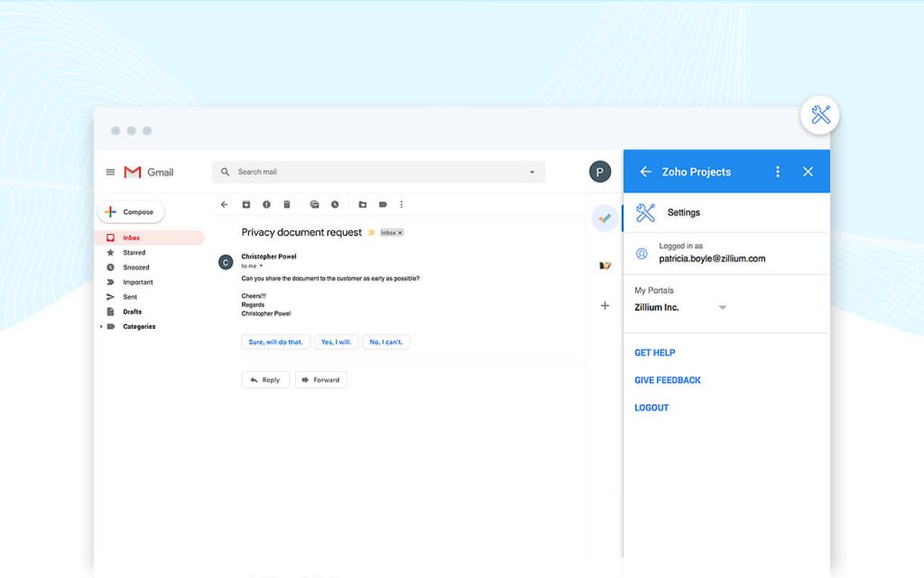Delete the email with the trash icon
This screenshot has width=924, height=578.
tap(287, 204)
